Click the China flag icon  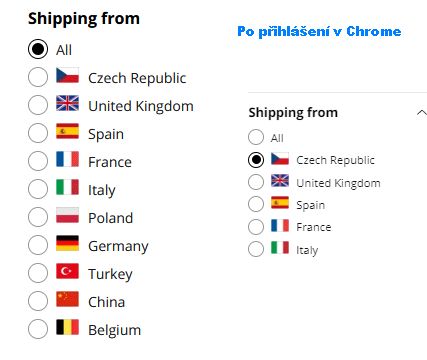67,299
